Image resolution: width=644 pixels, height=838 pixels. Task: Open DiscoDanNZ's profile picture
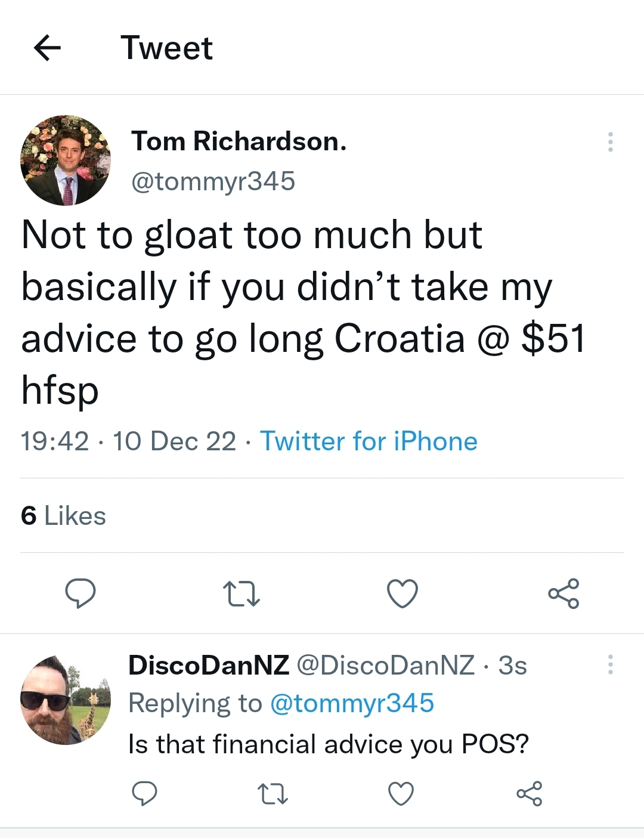pyautogui.click(x=66, y=700)
